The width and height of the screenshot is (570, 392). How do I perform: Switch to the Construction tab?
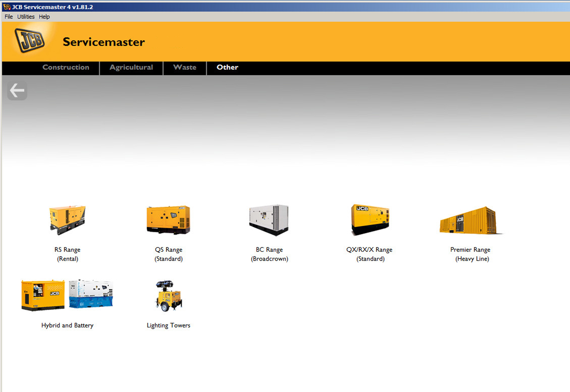tap(66, 67)
